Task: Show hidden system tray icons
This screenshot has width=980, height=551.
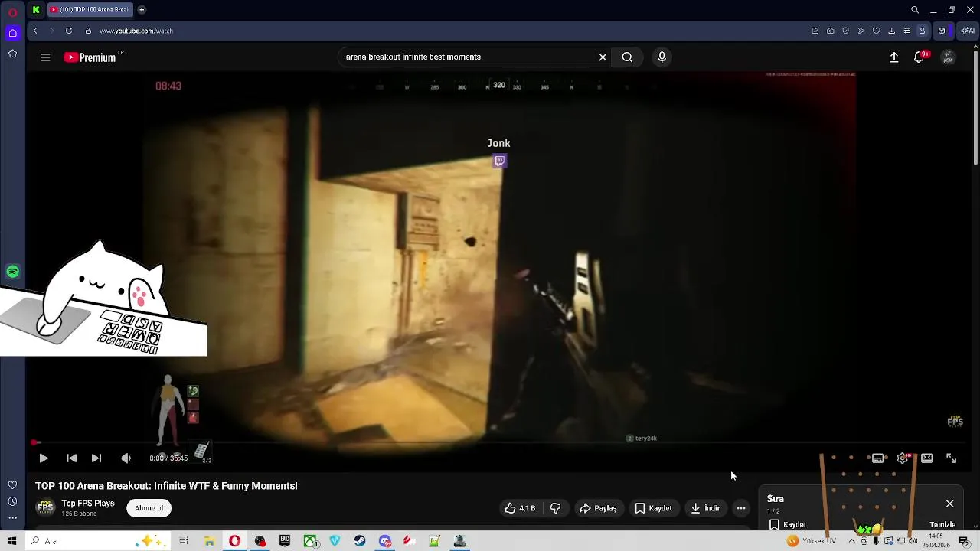Action: click(x=851, y=541)
